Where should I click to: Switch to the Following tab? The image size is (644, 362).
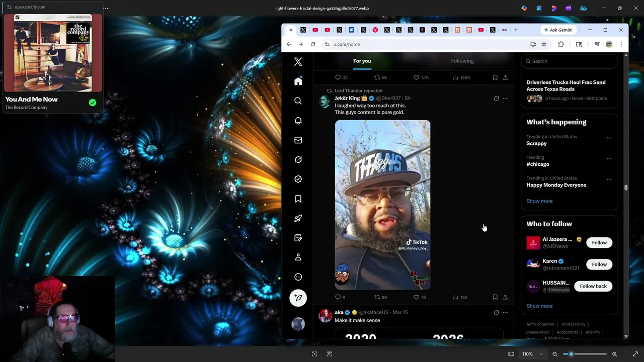(x=462, y=61)
